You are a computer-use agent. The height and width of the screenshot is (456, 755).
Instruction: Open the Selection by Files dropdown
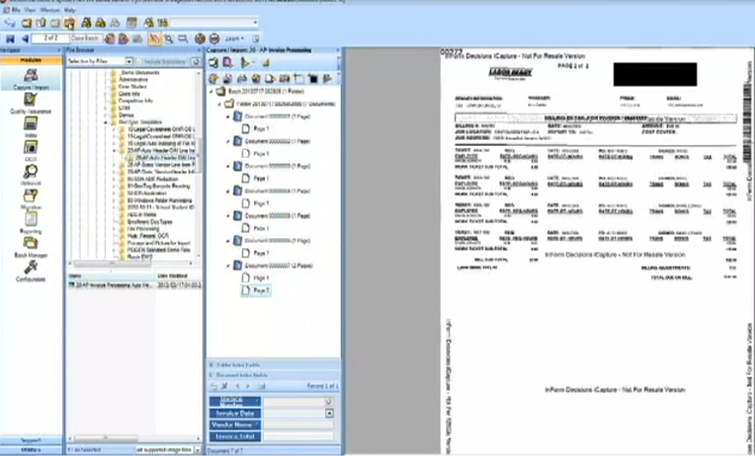click(129, 61)
